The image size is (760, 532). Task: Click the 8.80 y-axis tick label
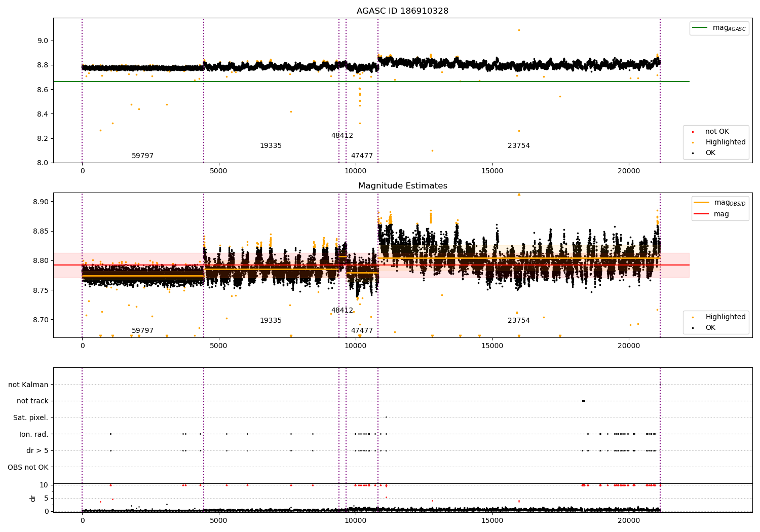(x=41, y=261)
